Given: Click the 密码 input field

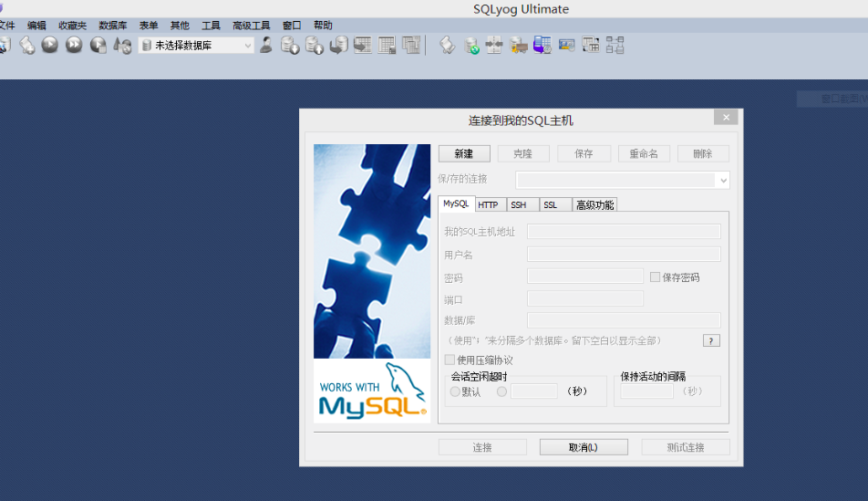Looking at the screenshot, I should [585, 276].
